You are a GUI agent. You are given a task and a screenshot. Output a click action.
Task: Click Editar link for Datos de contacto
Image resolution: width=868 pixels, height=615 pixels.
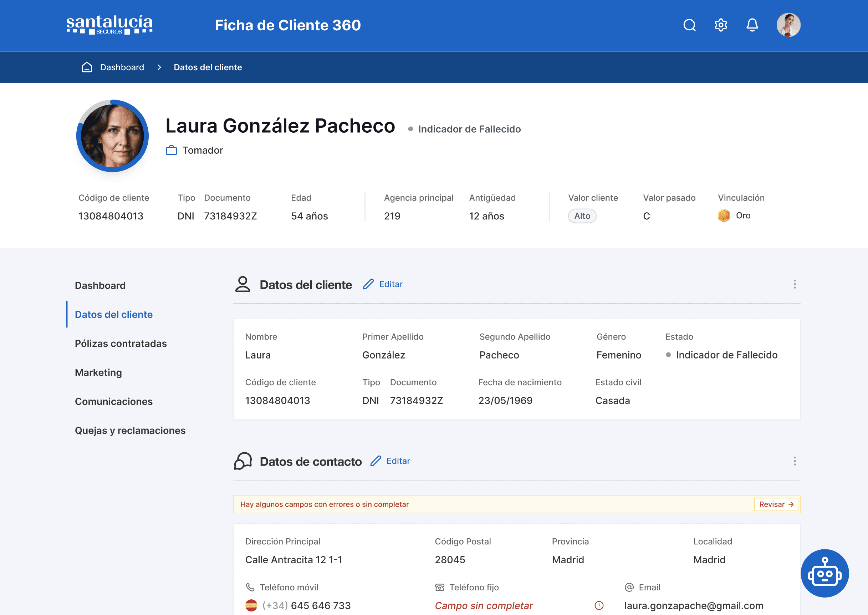398,461
